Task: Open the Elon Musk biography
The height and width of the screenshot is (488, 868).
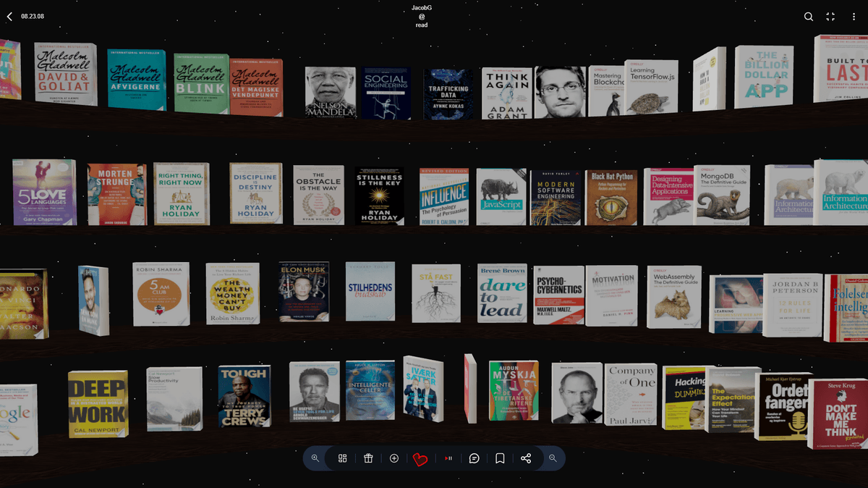Action: 305,292
